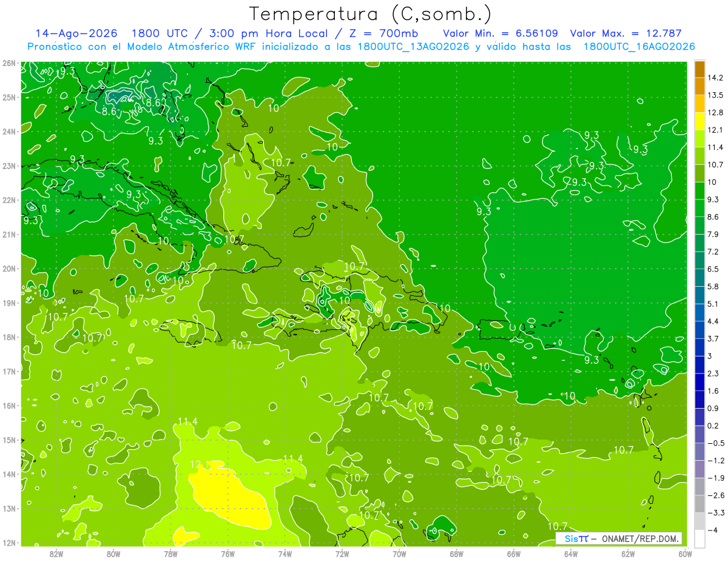Click the '74W' longitude axis label
The height and width of the screenshot is (562, 728).
click(285, 554)
